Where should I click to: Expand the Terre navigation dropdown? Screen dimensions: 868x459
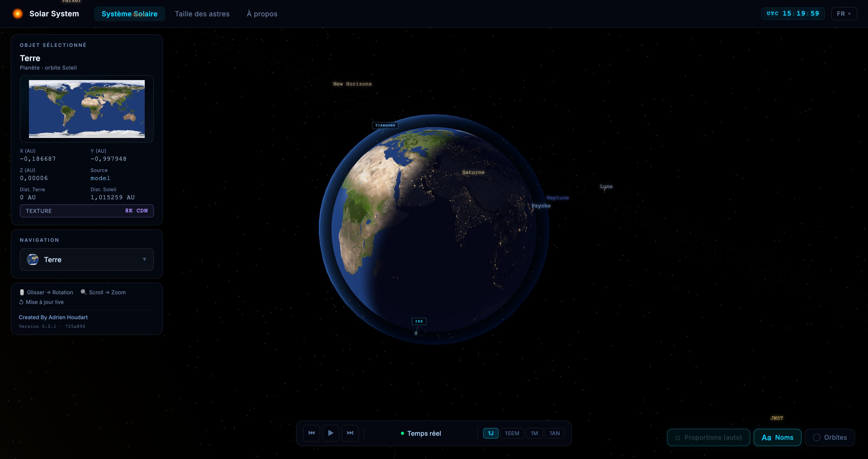click(x=87, y=259)
